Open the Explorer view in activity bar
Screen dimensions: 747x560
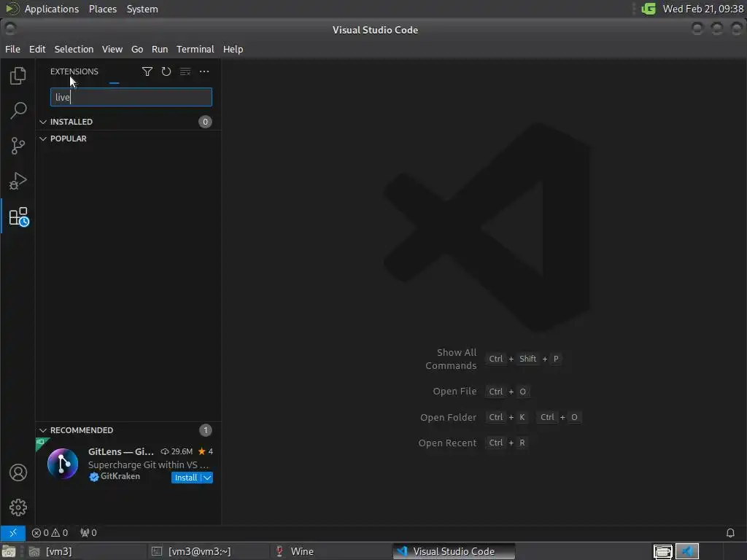pyautogui.click(x=18, y=76)
